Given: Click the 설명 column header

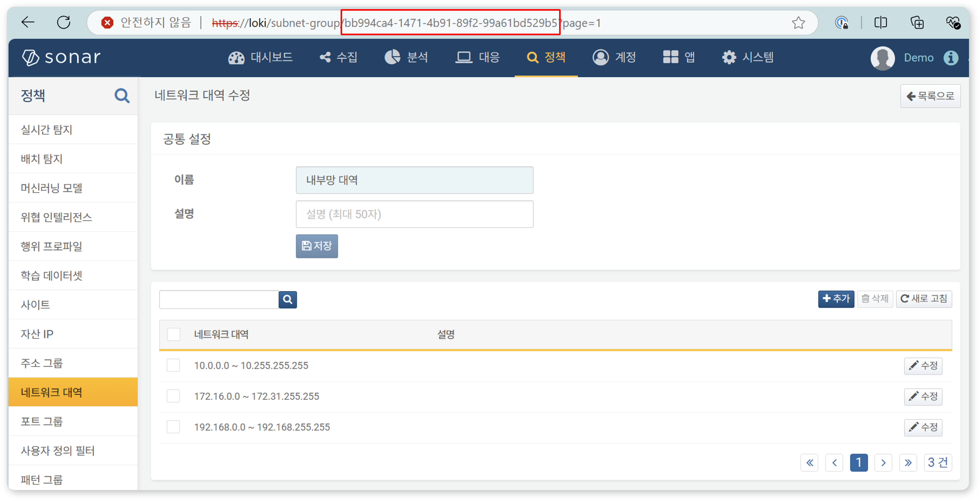Looking at the screenshot, I should point(446,335).
